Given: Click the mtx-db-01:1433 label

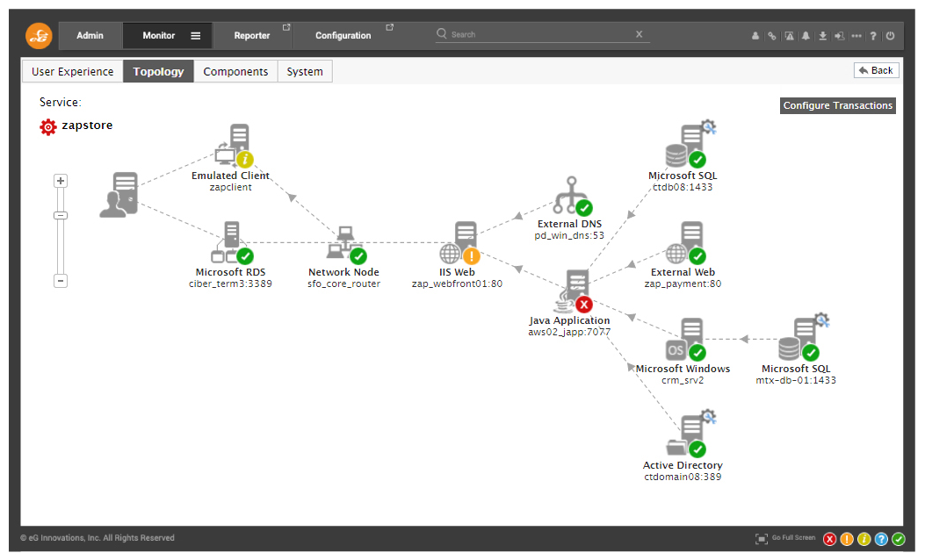Looking at the screenshot, I should pyautogui.click(x=796, y=381).
